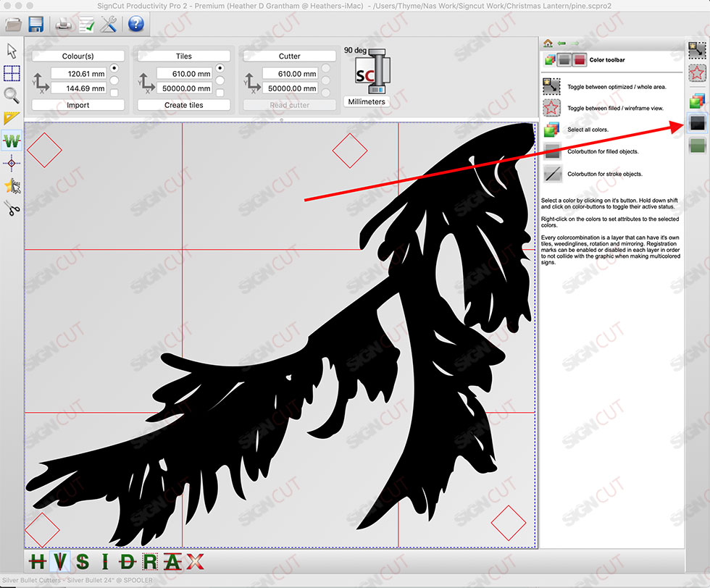Open help with the blue question mark
The image size is (710, 588).
(x=136, y=24)
